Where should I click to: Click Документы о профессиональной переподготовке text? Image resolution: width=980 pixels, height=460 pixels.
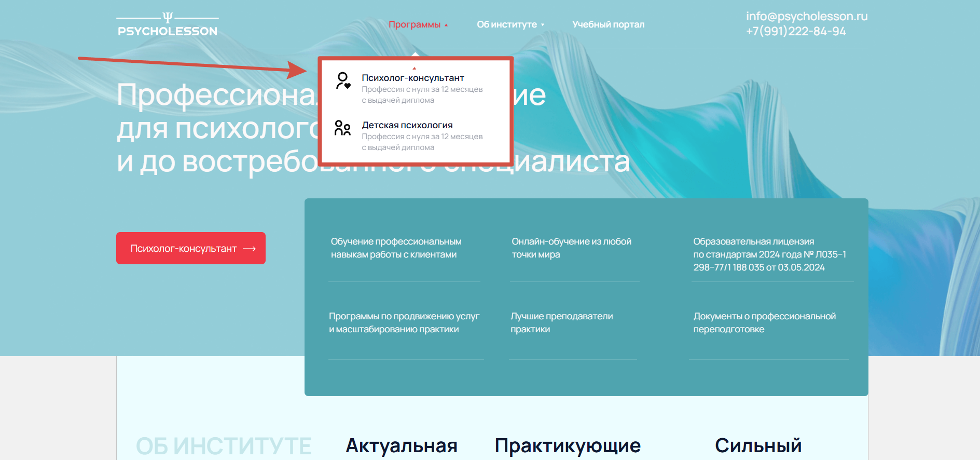765,323
